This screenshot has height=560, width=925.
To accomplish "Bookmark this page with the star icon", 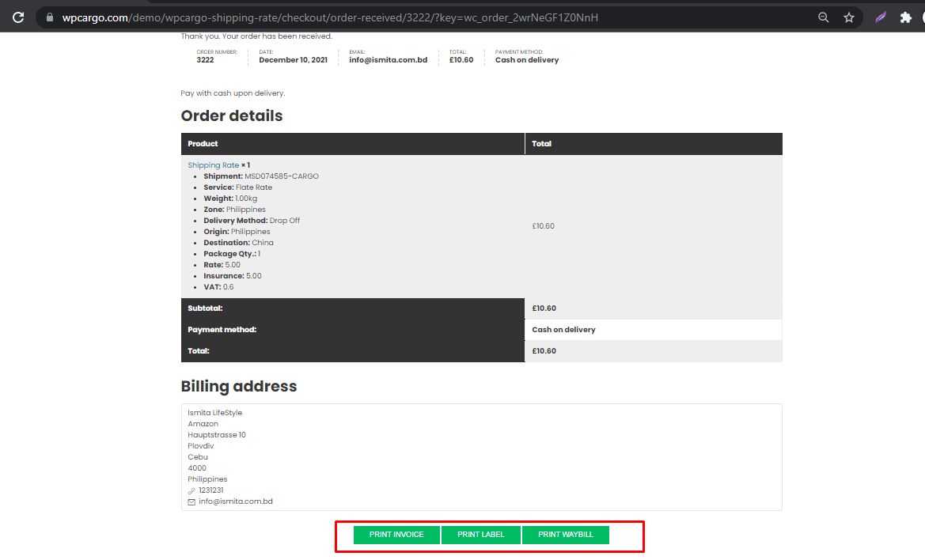I will tap(849, 17).
